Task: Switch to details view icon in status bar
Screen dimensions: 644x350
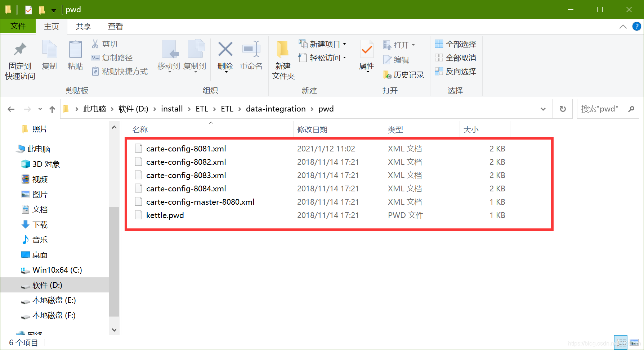Action: pyautogui.click(x=621, y=342)
